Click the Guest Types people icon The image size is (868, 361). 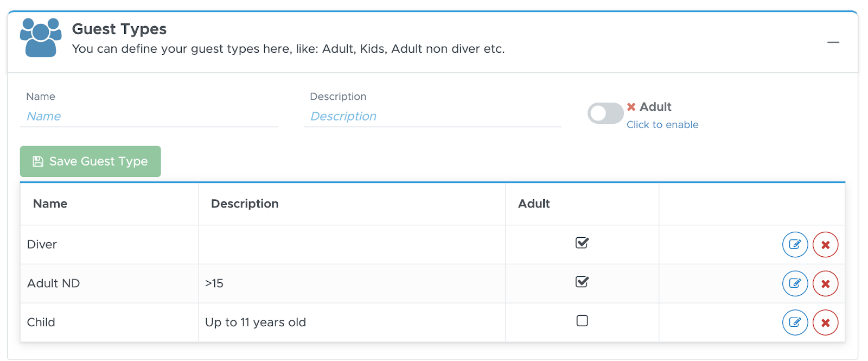(41, 37)
